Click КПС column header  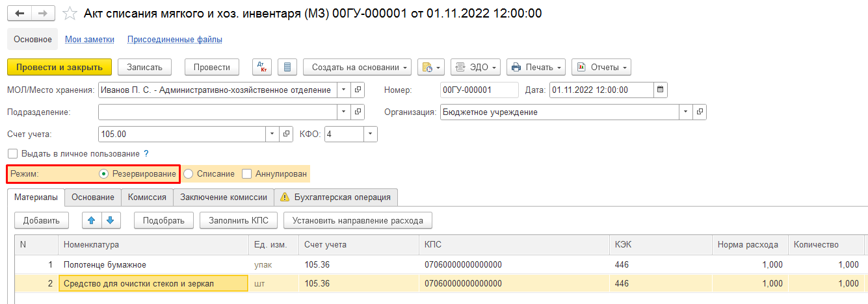pyautogui.click(x=514, y=245)
